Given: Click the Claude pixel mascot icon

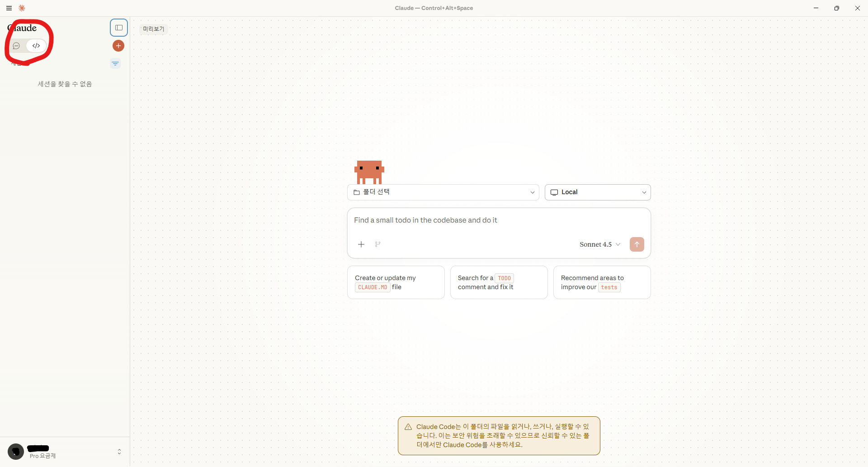Looking at the screenshot, I should 369,172.
